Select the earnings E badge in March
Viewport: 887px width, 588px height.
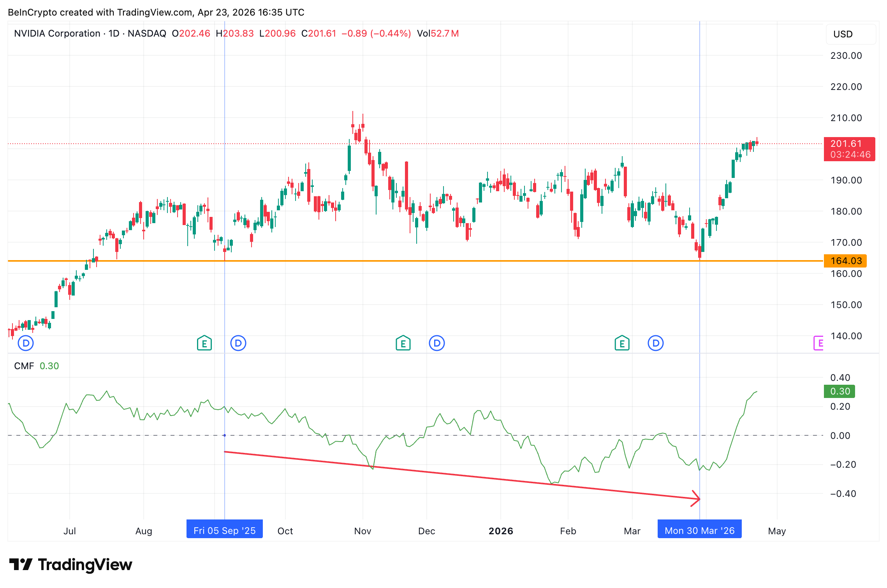pyautogui.click(x=622, y=343)
